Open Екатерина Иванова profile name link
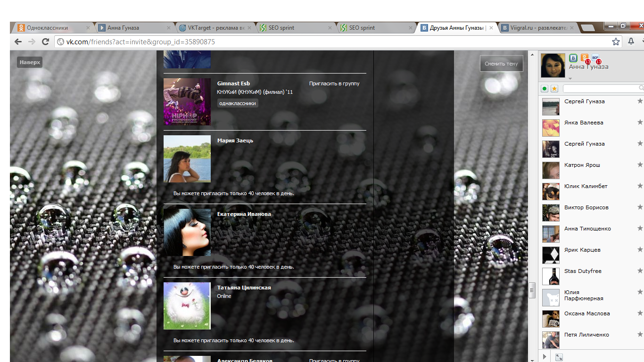644x362 pixels. pos(244,214)
